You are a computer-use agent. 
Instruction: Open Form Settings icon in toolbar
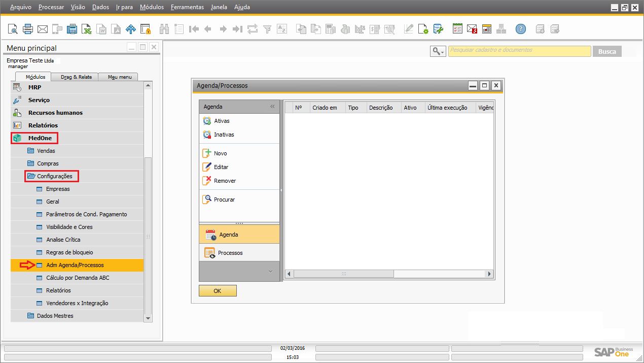coord(423,29)
